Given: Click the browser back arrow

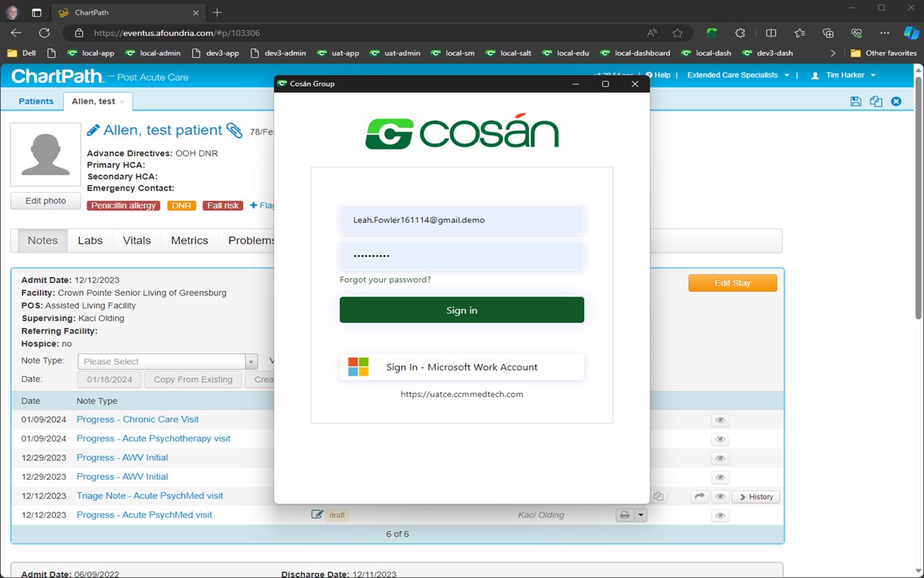Looking at the screenshot, I should 16,33.
